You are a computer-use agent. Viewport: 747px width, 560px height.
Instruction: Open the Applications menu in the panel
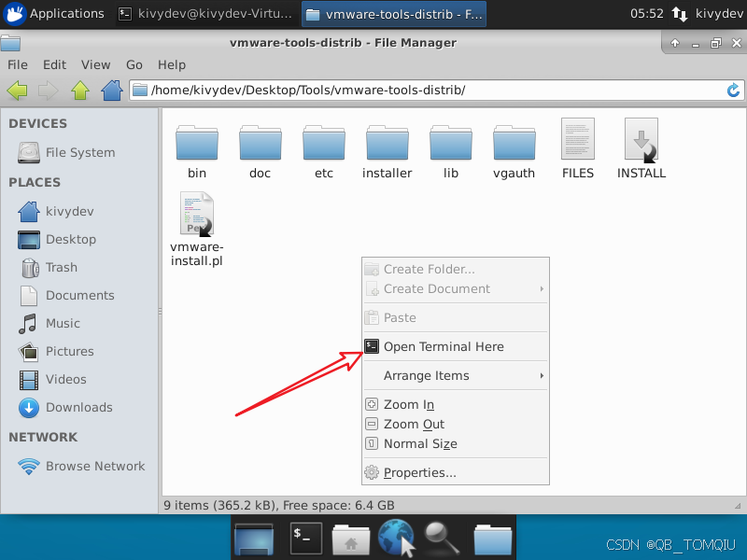tap(54, 14)
